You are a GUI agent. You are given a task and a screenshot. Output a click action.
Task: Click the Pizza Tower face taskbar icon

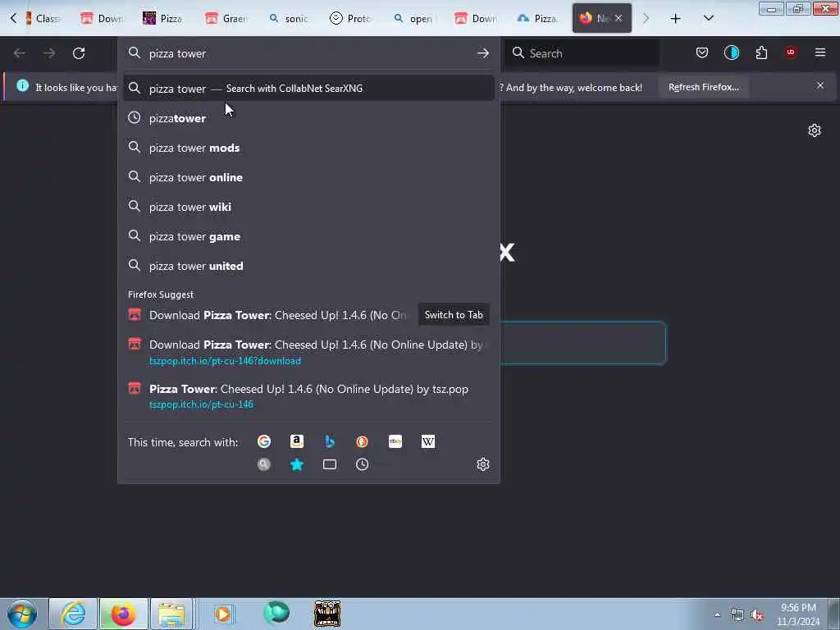[x=326, y=614]
